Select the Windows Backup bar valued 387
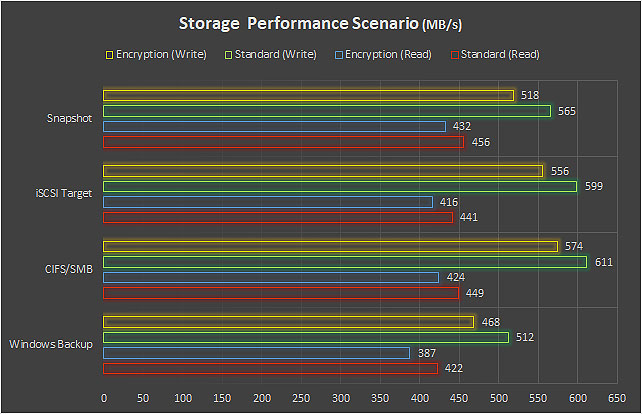Viewport: 642px width, 414px height. pyautogui.click(x=257, y=353)
